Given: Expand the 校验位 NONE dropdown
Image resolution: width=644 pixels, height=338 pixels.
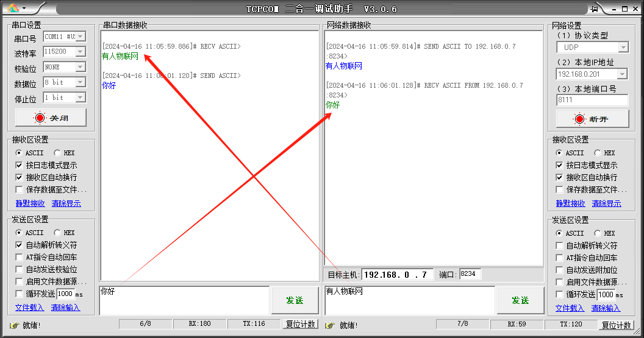Looking at the screenshot, I should [80, 67].
